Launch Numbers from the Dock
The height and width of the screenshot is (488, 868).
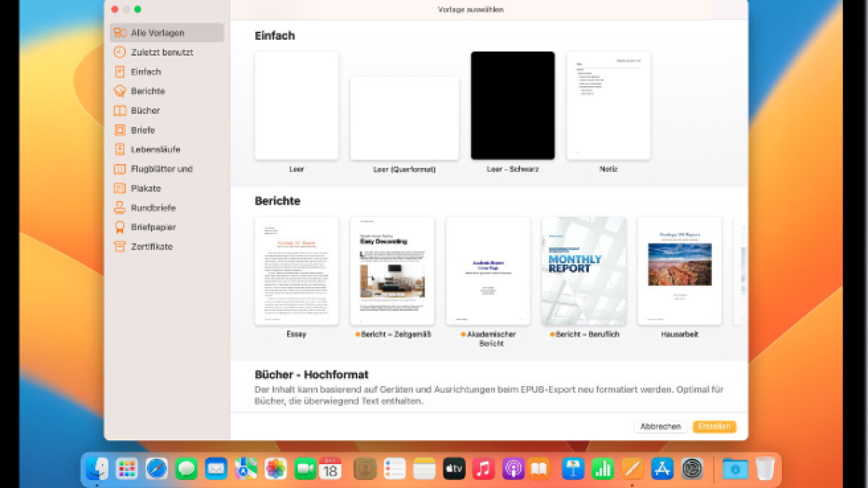click(603, 468)
